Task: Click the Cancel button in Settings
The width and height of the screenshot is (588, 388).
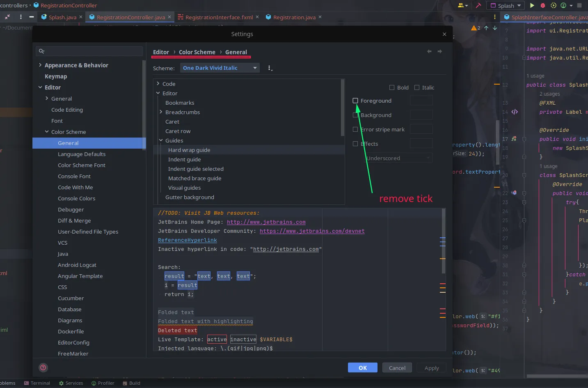Action: tap(397, 367)
